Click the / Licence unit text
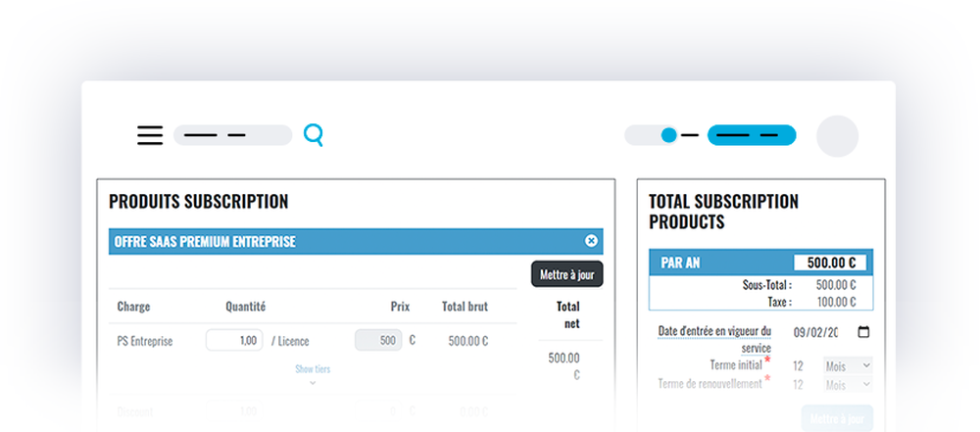Screen dimensions: 980x432 (x=290, y=341)
